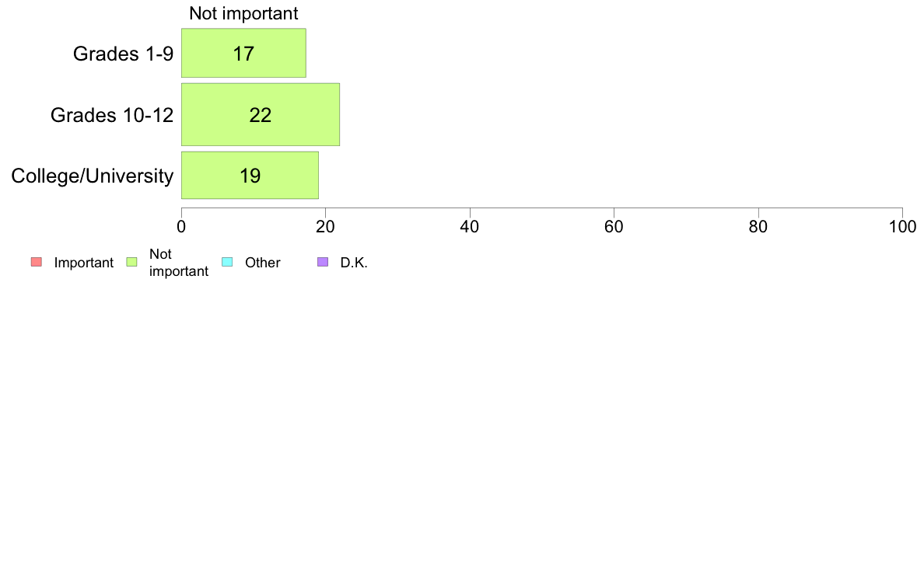Click the College/University axis label

tap(93, 176)
